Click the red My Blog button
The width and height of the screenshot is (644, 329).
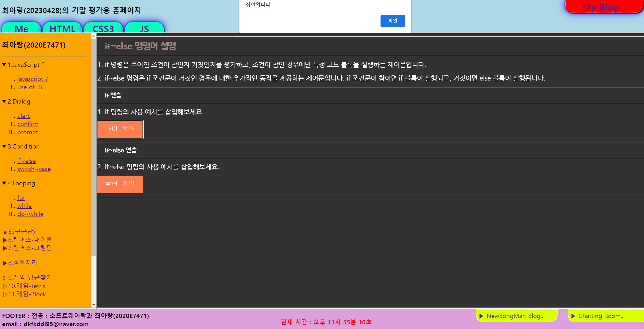click(604, 7)
